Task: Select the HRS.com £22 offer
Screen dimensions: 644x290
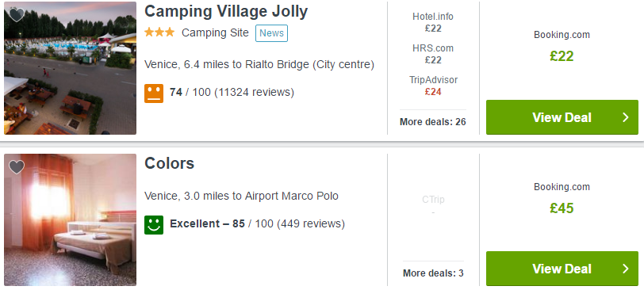Action: click(x=433, y=54)
